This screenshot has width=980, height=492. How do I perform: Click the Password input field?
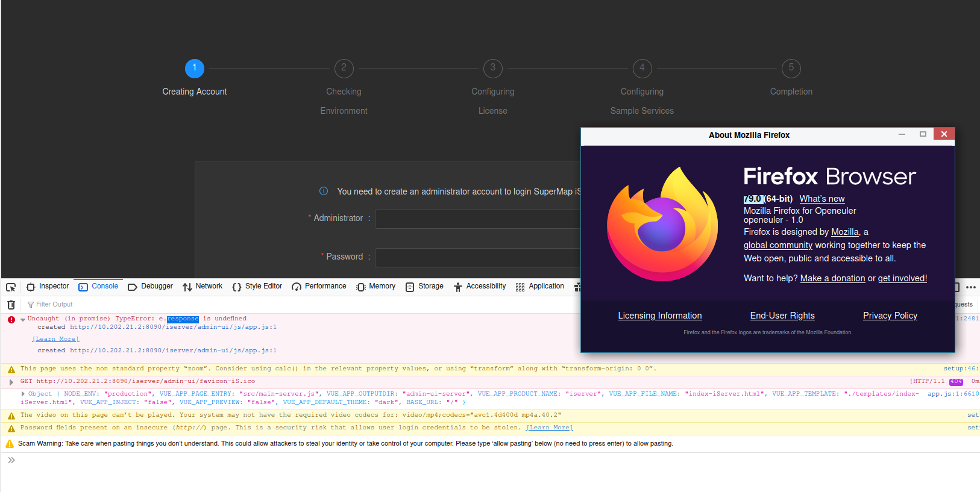(x=478, y=257)
